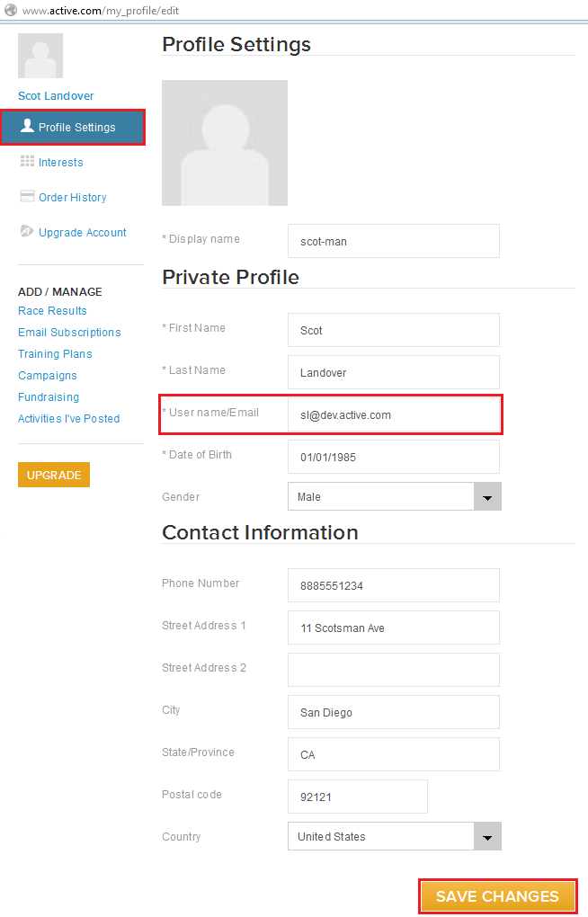The height and width of the screenshot is (917, 588).
Task: Open the Gender dropdown
Action: coord(487,497)
